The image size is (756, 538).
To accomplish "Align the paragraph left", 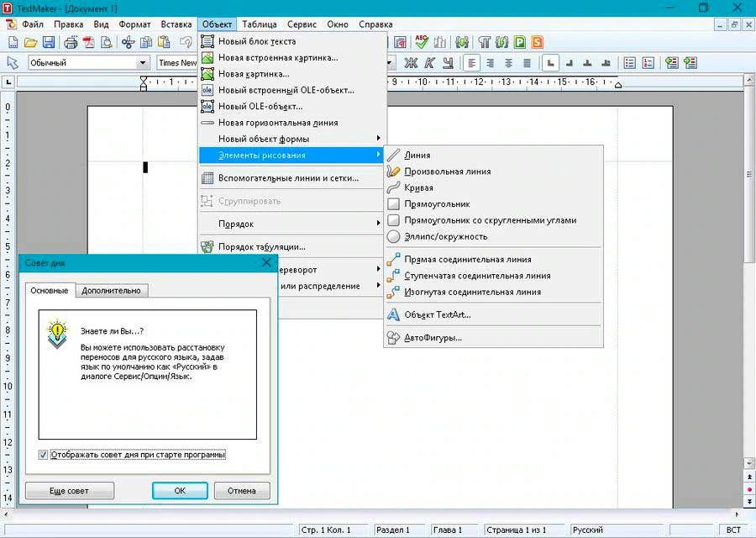I will coord(471,63).
